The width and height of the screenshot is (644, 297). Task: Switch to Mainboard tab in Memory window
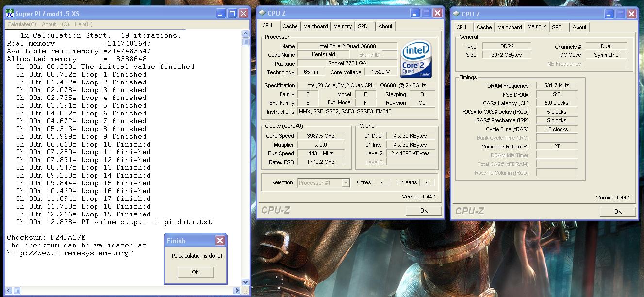click(510, 27)
